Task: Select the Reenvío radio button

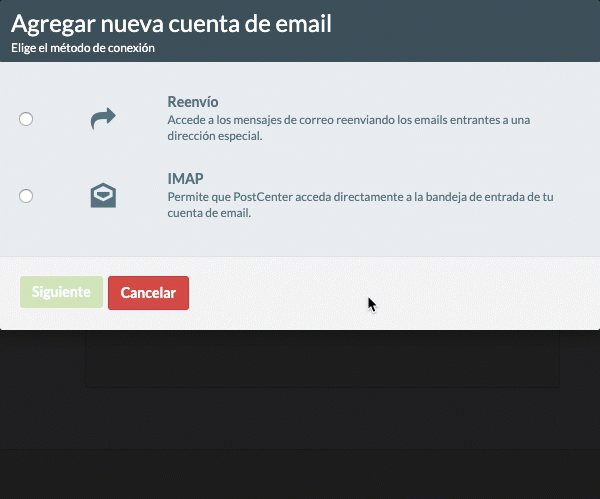Action: (26, 119)
